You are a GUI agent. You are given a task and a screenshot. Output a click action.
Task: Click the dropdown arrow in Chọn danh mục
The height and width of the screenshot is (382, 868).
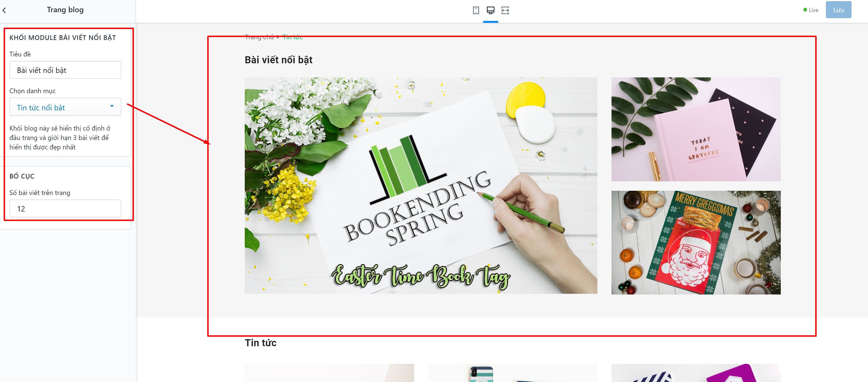[112, 107]
